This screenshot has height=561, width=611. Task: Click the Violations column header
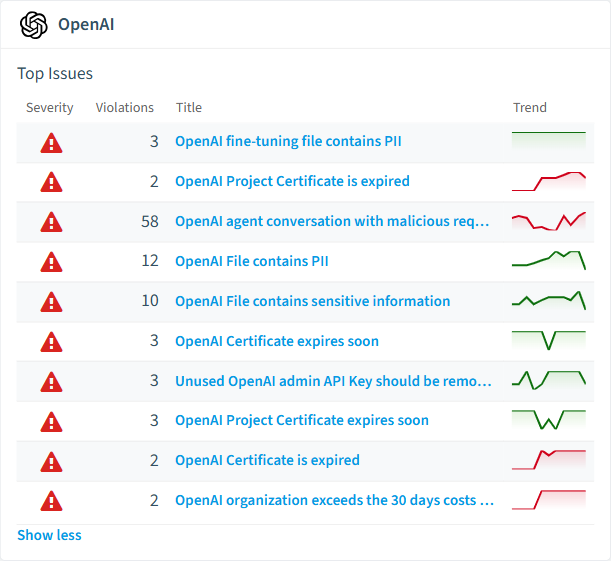(125, 108)
